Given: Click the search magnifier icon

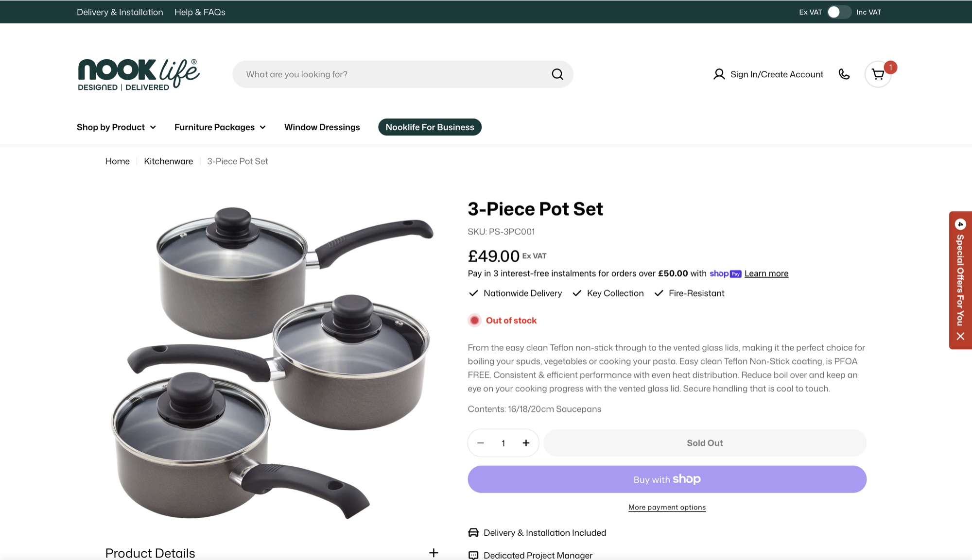Looking at the screenshot, I should [x=557, y=74].
